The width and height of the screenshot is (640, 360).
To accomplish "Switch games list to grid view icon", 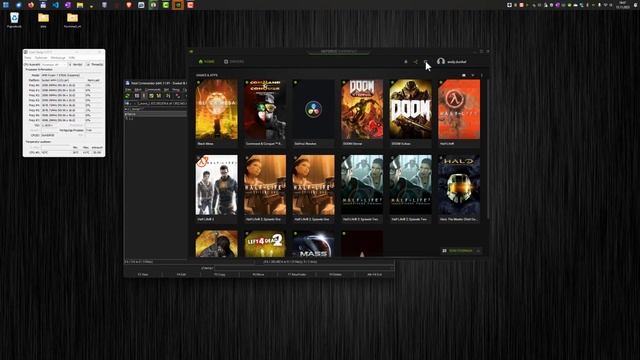I will pyautogui.click(x=464, y=76).
